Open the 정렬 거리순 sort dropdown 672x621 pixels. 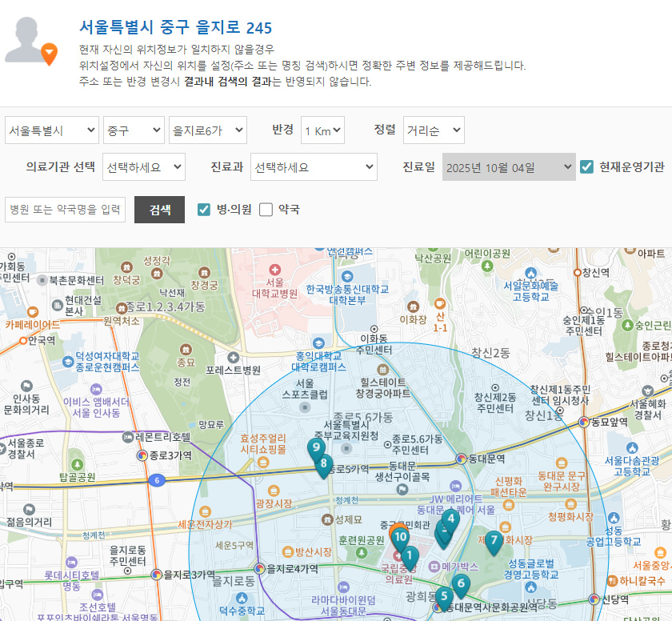tap(434, 130)
